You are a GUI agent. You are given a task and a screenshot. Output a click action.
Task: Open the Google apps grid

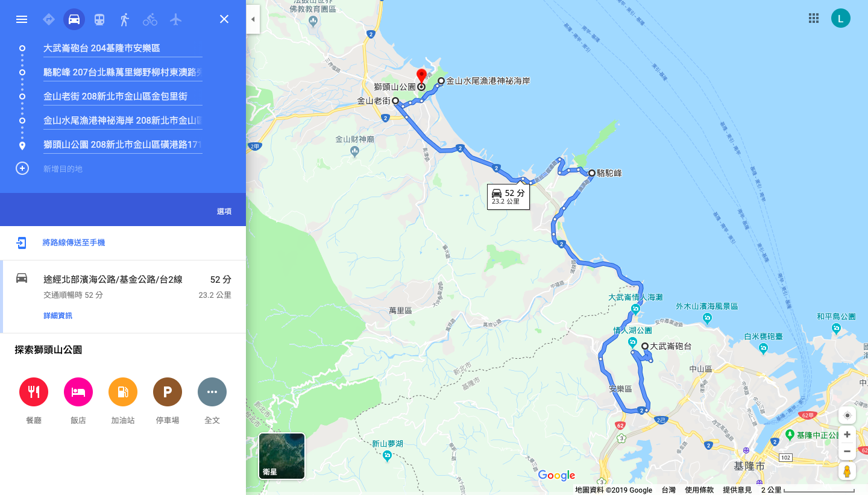tap(814, 18)
